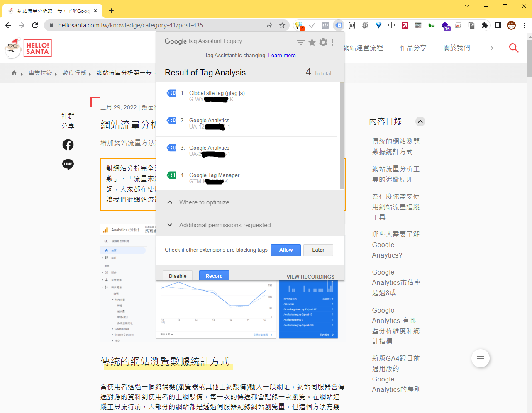Click the Later button
The image size is (532, 413).
[318, 250]
